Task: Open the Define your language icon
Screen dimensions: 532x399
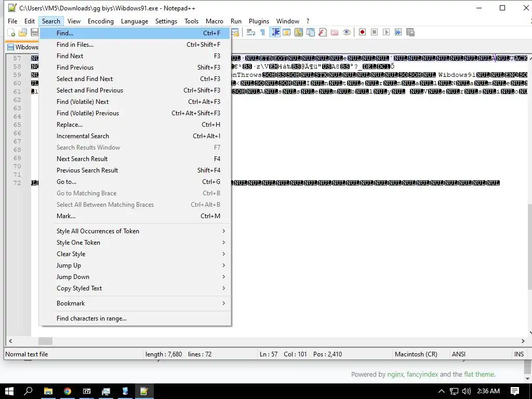Action: 287,32
